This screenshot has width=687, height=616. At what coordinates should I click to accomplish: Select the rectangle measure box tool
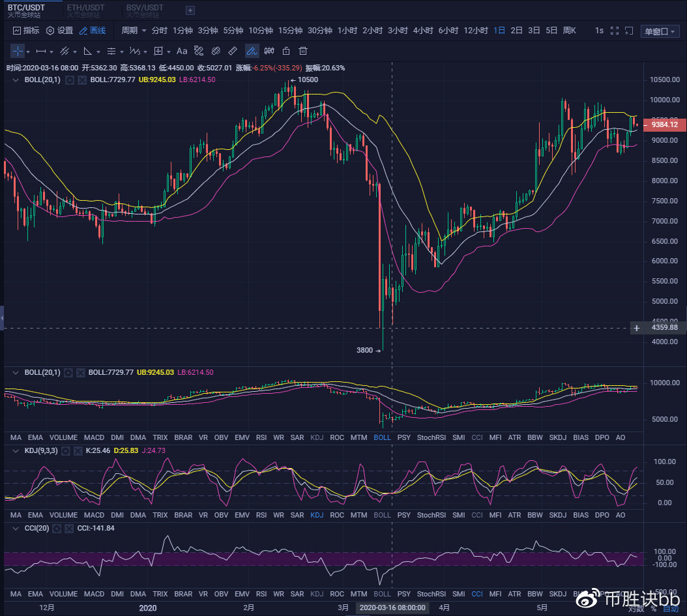pos(158,51)
